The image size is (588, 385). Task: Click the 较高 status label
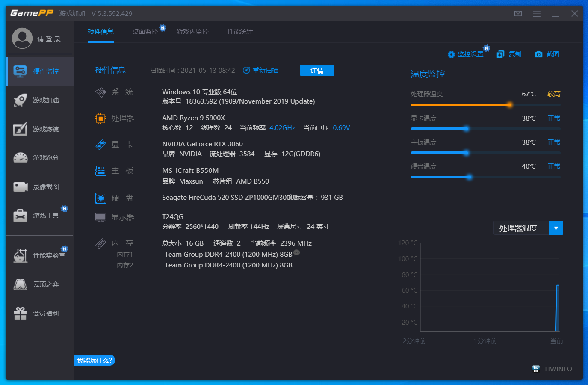coord(554,94)
